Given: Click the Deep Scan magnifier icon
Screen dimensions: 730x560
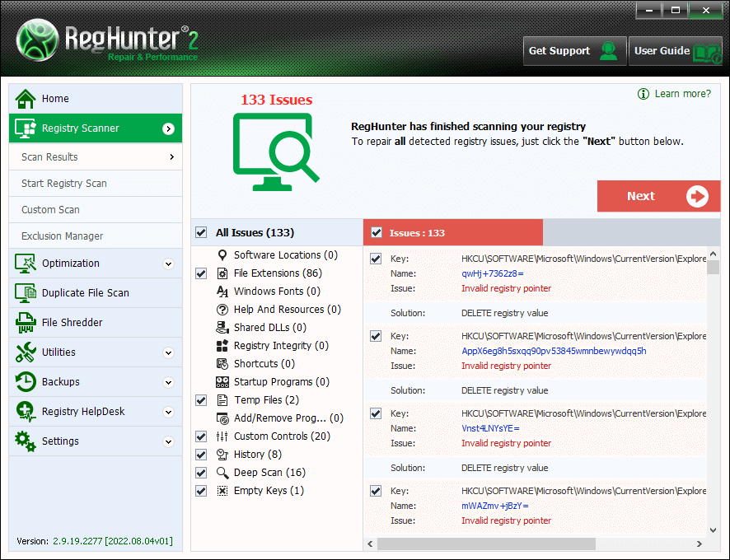Looking at the screenshot, I should click(x=222, y=473).
